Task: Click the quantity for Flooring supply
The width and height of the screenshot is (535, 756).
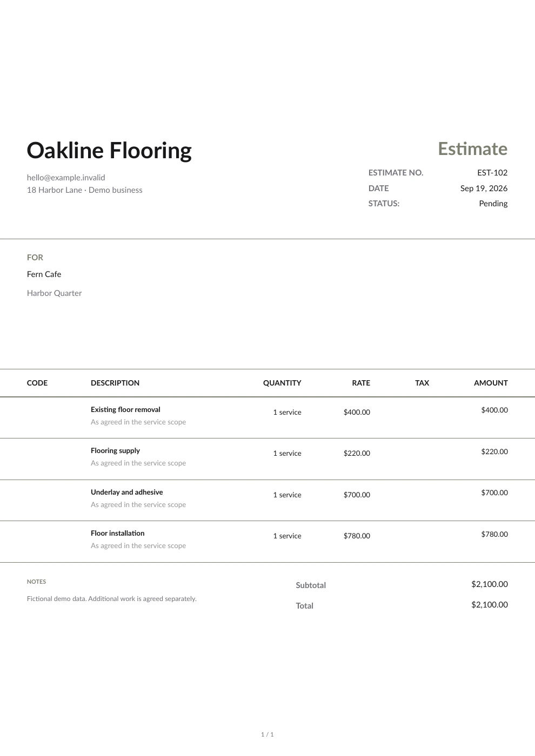Action: coord(287,453)
